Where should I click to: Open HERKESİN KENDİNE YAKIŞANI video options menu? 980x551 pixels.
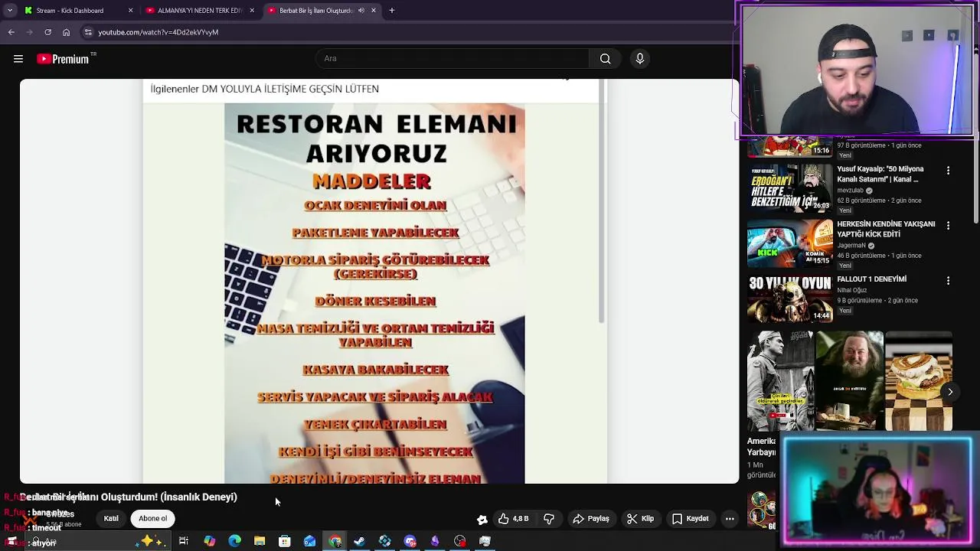click(x=948, y=226)
